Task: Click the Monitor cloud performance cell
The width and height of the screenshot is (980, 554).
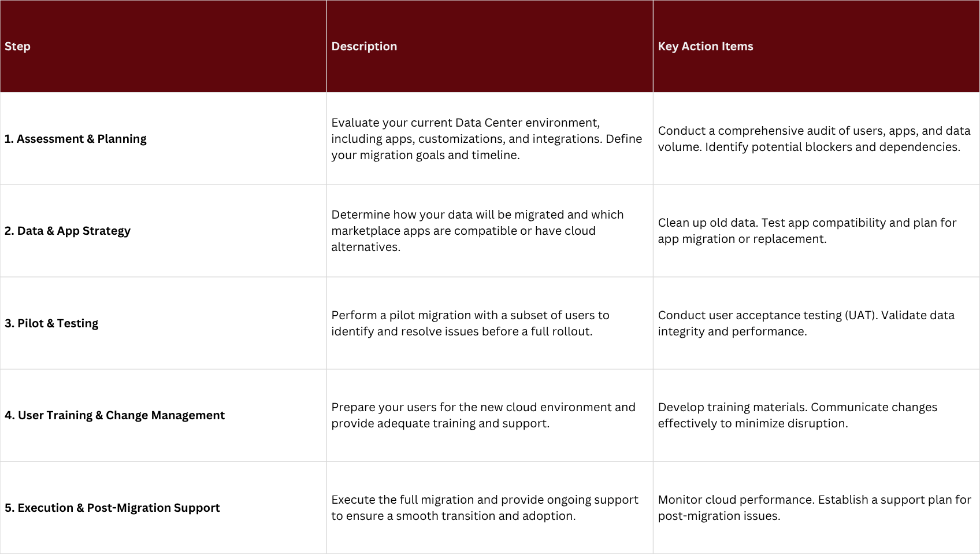Action: click(814, 500)
